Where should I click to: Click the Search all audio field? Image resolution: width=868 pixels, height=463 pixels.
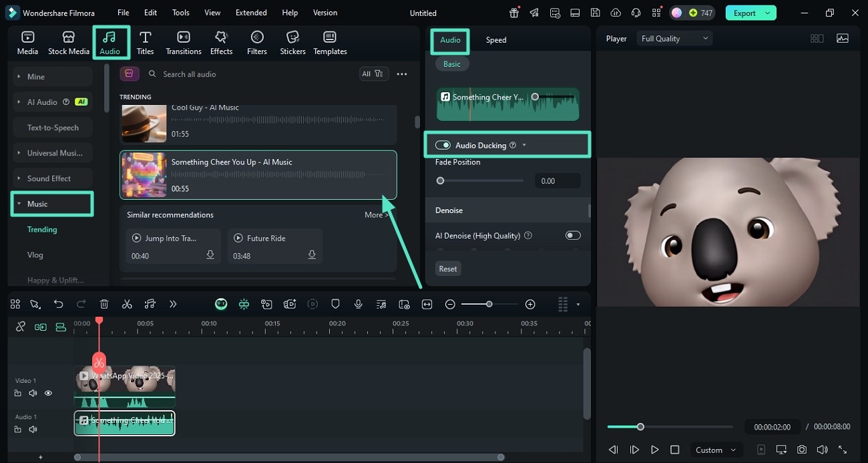pyautogui.click(x=251, y=74)
